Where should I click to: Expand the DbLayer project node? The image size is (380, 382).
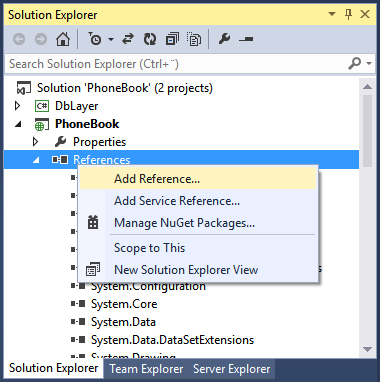pos(17,106)
